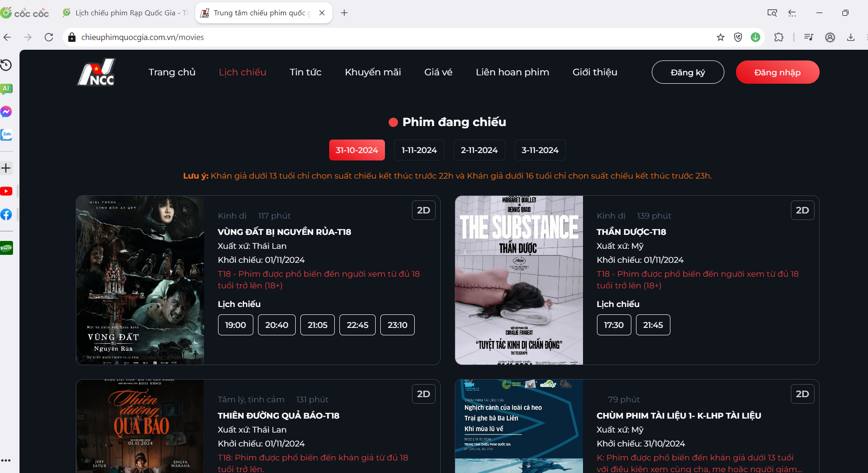Open Facebook sidebar shortcut
The image size is (868, 473).
[6, 214]
